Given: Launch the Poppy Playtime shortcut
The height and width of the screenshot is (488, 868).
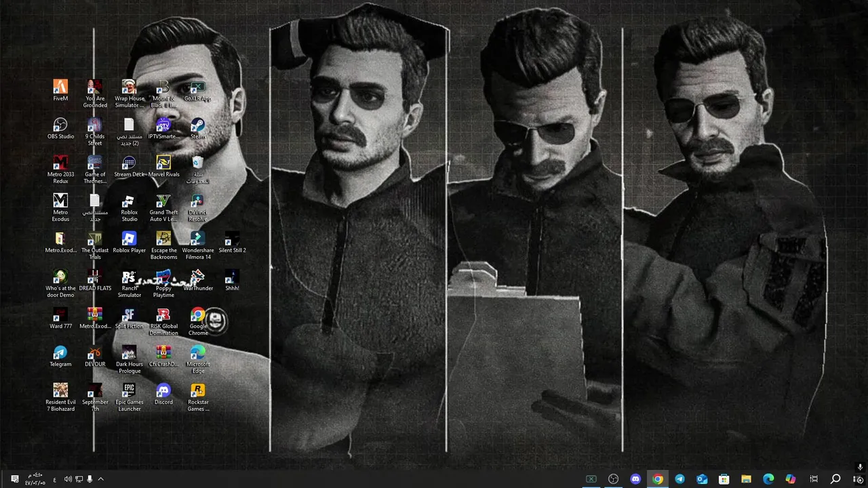Looking at the screenshot, I should pyautogui.click(x=163, y=283).
